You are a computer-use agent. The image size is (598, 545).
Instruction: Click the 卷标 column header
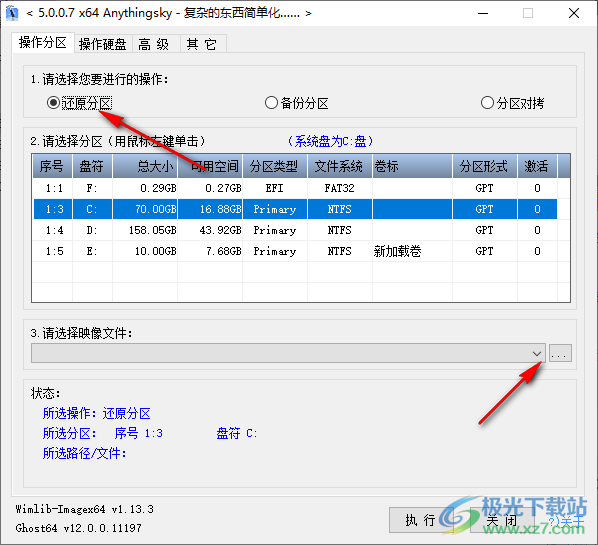pos(412,166)
